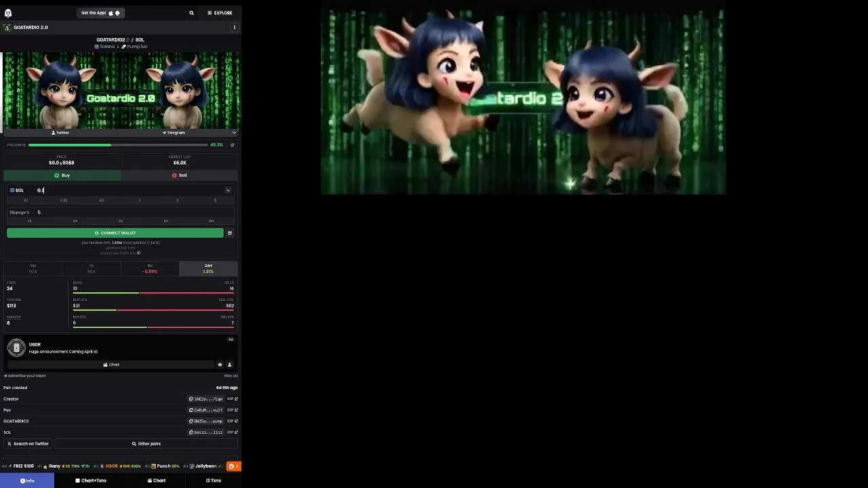868x488 pixels.
Task: Toggle the swap currency icon in amount field
Action: tap(228, 190)
